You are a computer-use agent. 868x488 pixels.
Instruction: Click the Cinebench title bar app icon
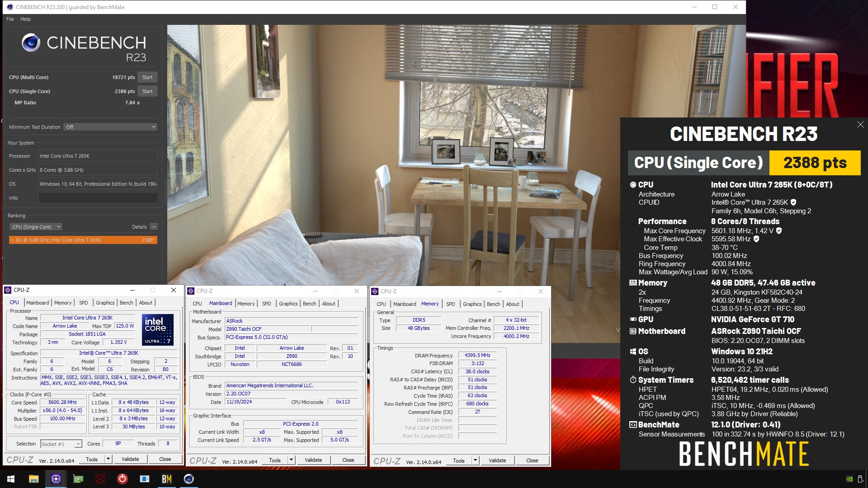(x=10, y=7)
